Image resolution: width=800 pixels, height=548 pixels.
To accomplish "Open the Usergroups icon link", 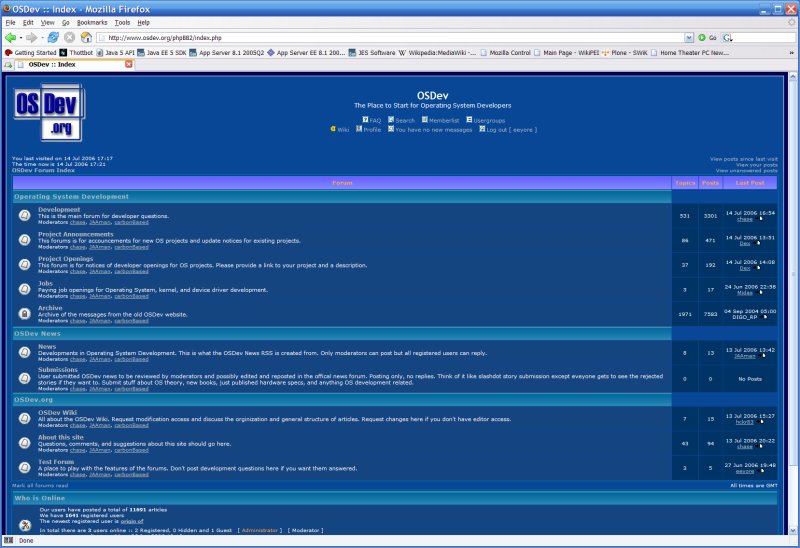I will pos(469,120).
